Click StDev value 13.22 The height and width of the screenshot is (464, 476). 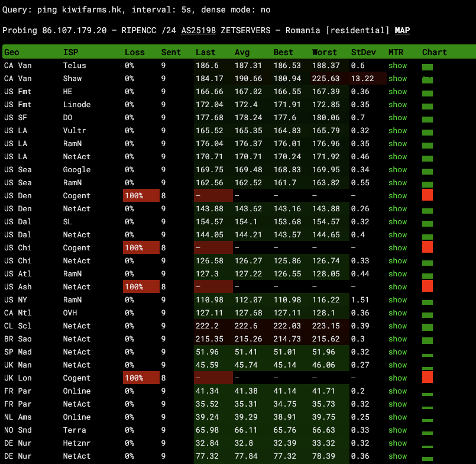tap(362, 78)
